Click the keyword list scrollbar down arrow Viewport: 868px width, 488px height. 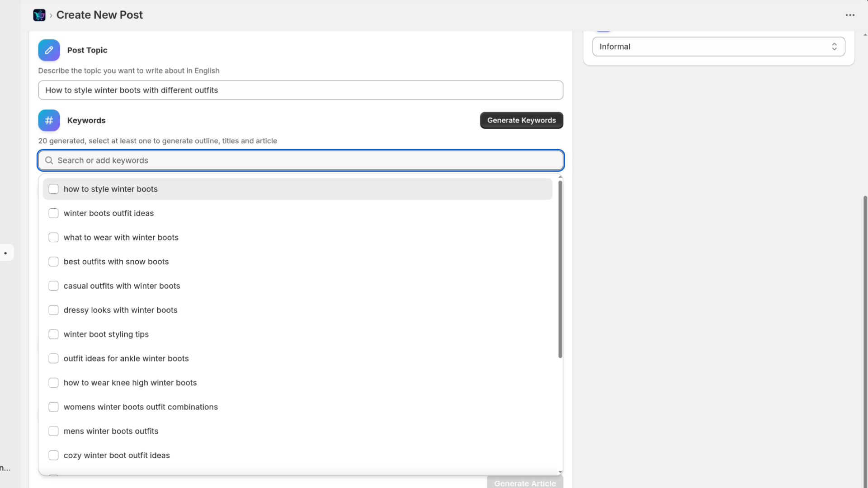pyautogui.click(x=560, y=472)
